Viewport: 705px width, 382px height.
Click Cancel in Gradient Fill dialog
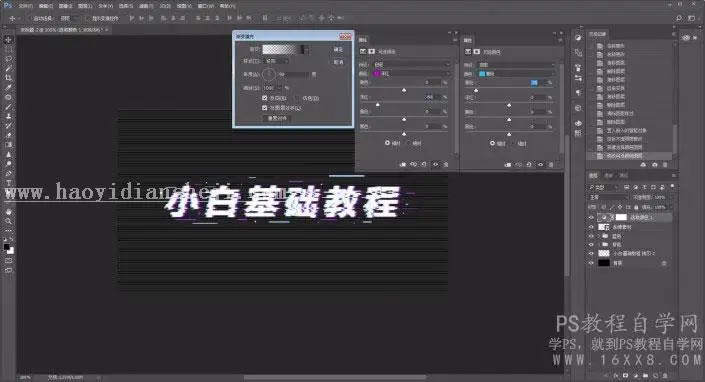[339, 62]
